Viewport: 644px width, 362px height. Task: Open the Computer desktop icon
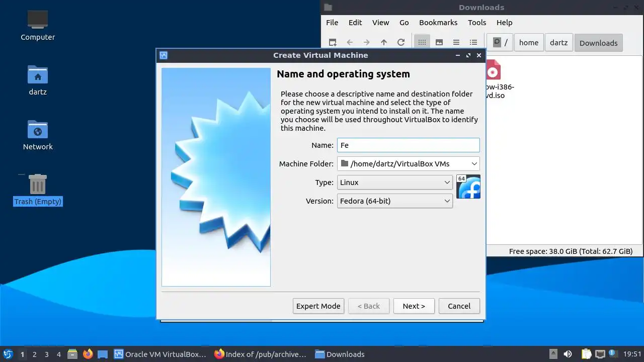click(x=38, y=20)
